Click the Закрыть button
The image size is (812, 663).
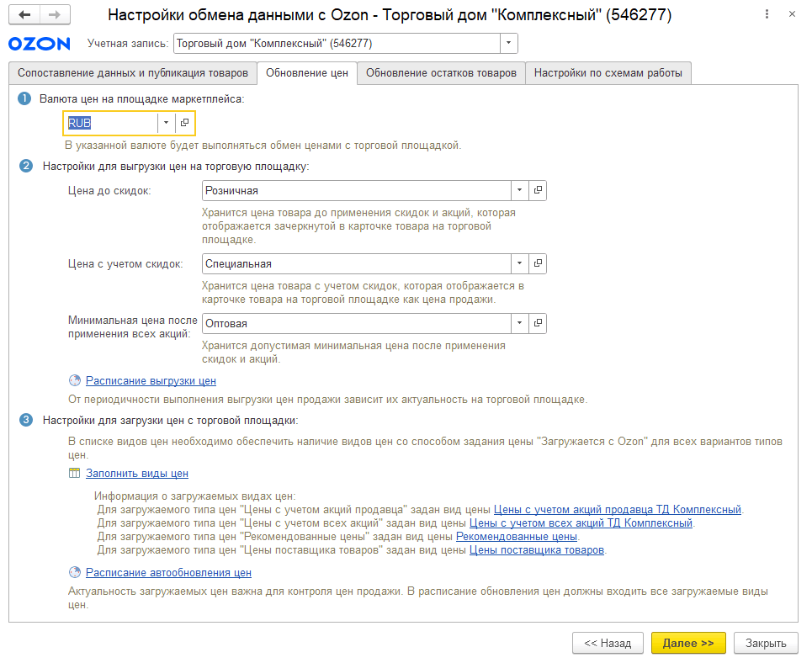click(x=766, y=644)
